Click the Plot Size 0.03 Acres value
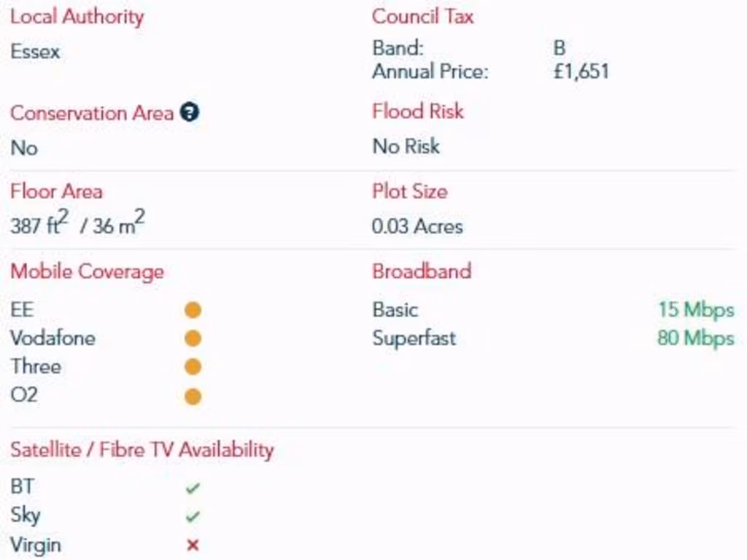The image size is (747, 560). click(417, 226)
